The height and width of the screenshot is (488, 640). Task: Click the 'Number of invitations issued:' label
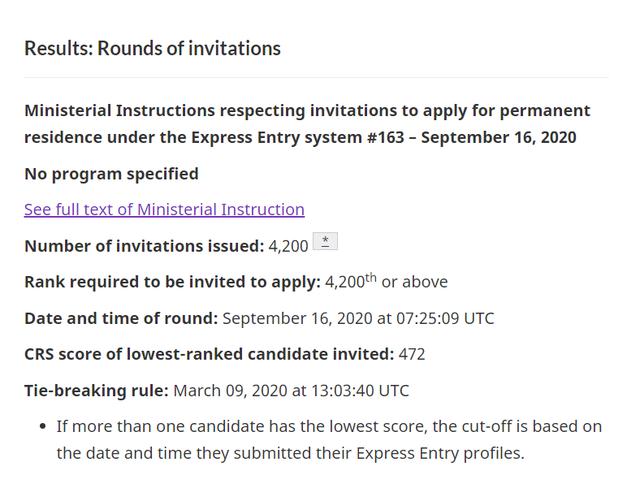point(144,246)
